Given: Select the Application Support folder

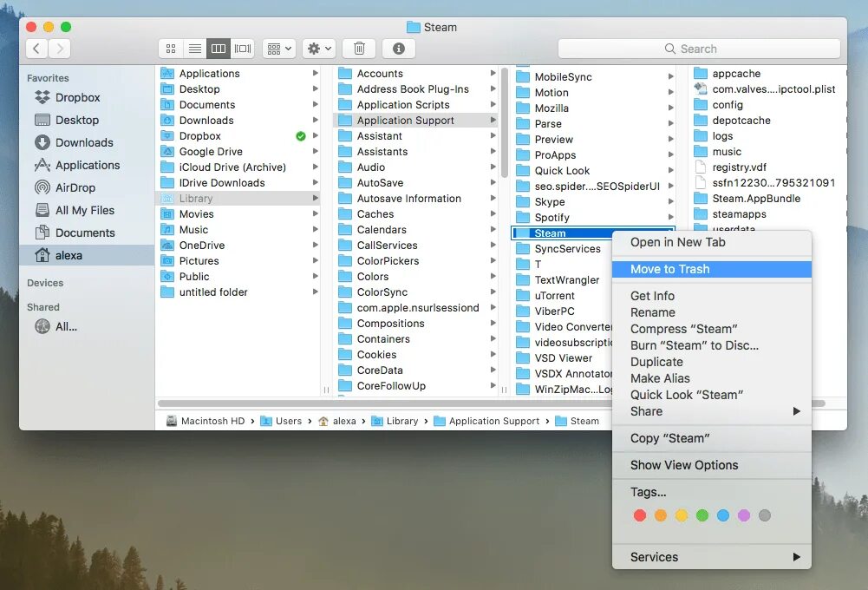Looking at the screenshot, I should pos(416,121).
